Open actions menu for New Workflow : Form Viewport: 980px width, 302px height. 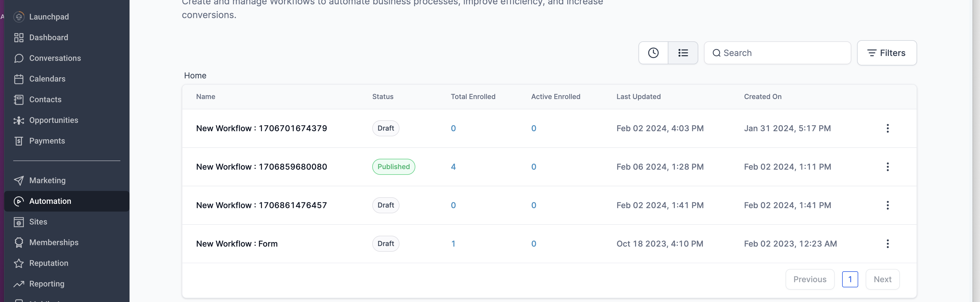pyautogui.click(x=887, y=243)
